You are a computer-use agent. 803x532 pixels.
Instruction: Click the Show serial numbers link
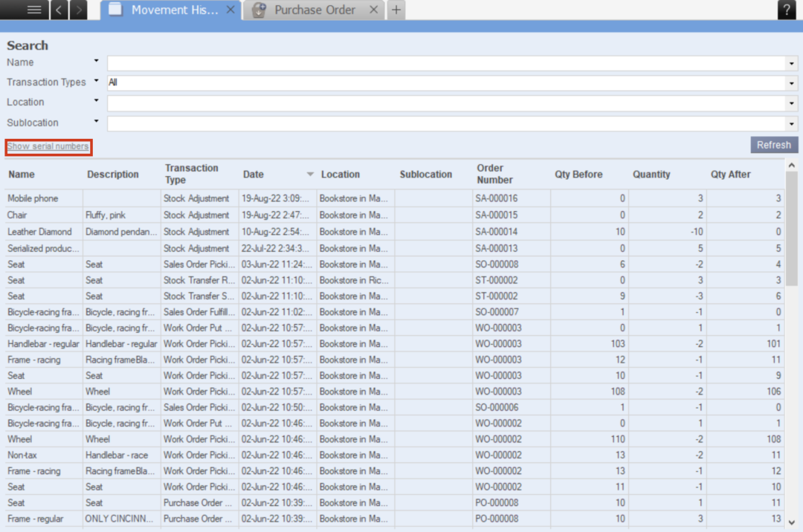[48, 146]
